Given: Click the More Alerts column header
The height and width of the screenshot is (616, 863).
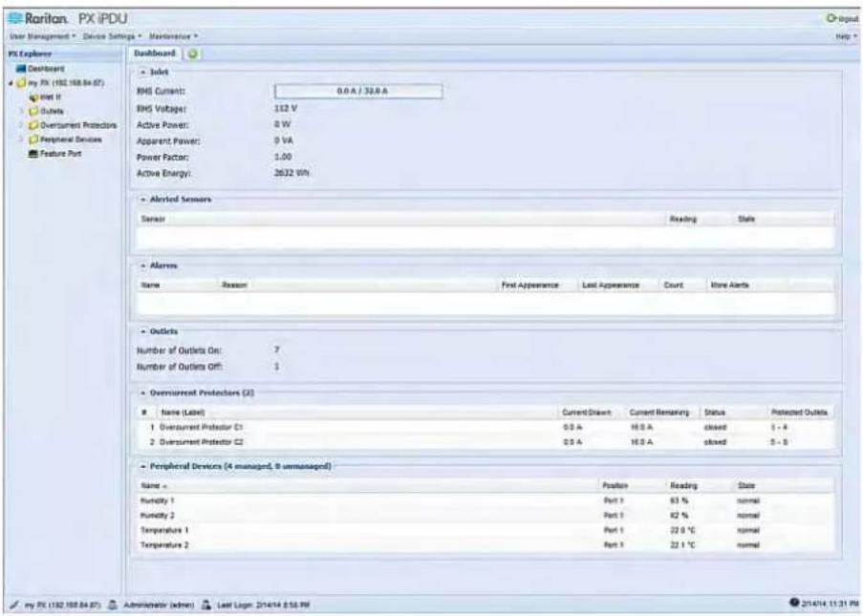Looking at the screenshot, I should point(729,286).
